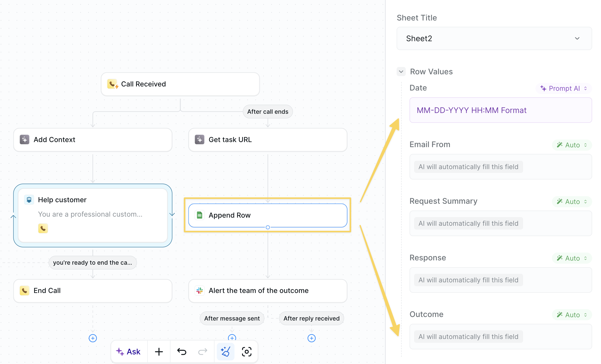Image resolution: width=601 pixels, height=364 pixels.
Task: Open the Auto selector for Request Summary
Action: click(x=572, y=201)
